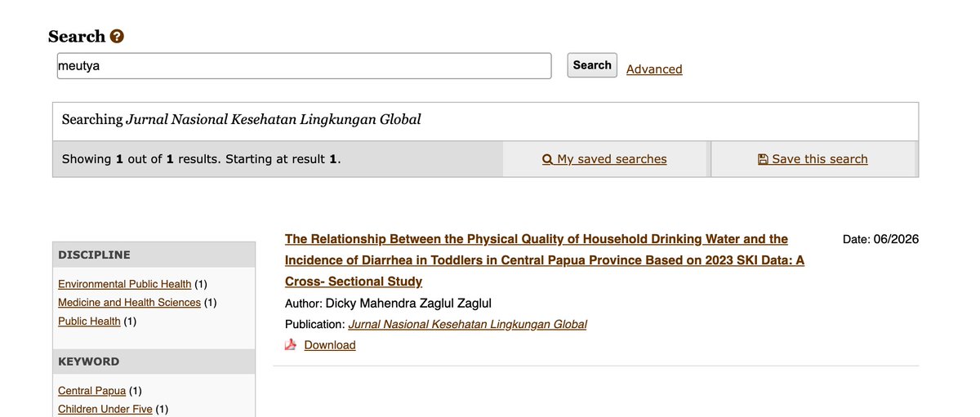Open the search help question-mark icon
The width and height of the screenshot is (980, 417).
(117, 36)
